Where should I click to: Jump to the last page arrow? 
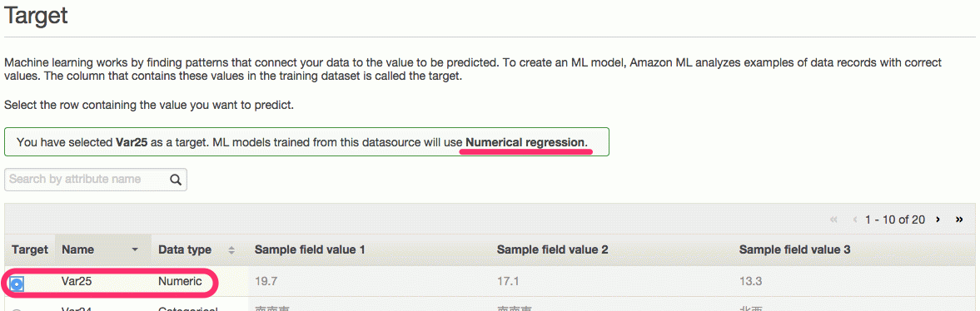point(959,220)
